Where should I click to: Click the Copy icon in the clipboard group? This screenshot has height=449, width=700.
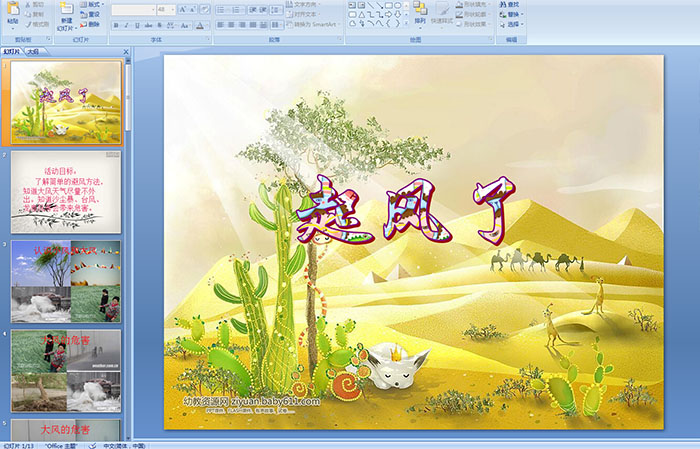(29, 14)
